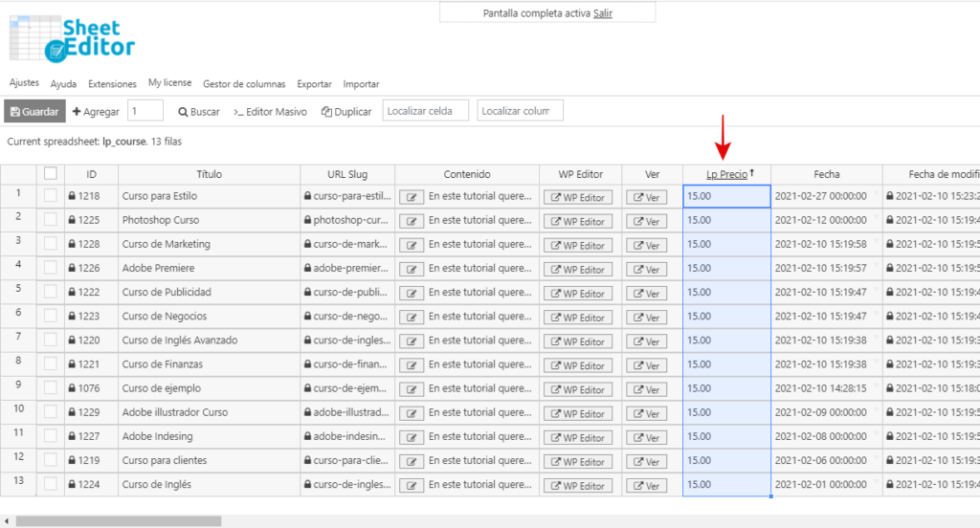
Task: Open the Buscar search tool
Action: point(199,112)
